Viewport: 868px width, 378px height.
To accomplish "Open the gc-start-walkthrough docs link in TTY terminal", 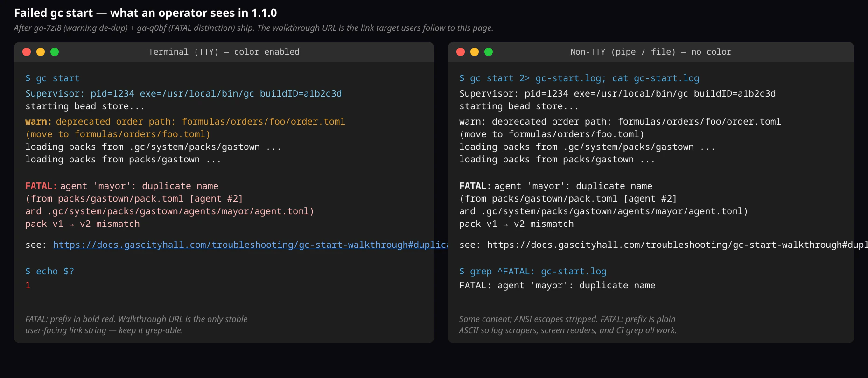I will coord(251,245).
